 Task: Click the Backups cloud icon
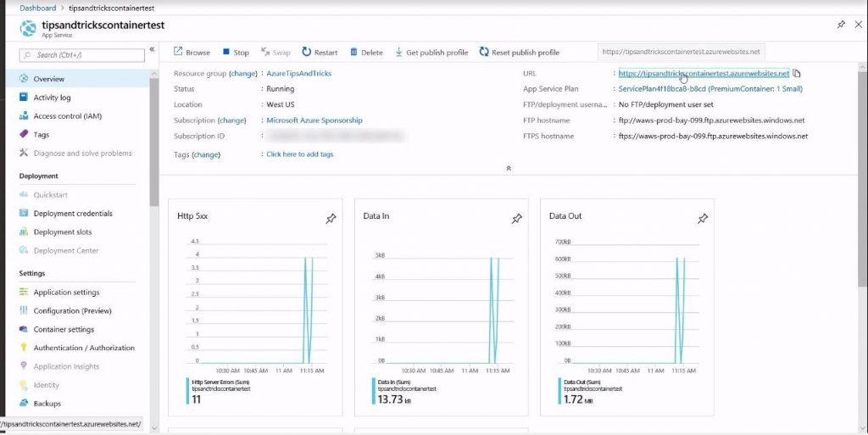coord(23,403)
